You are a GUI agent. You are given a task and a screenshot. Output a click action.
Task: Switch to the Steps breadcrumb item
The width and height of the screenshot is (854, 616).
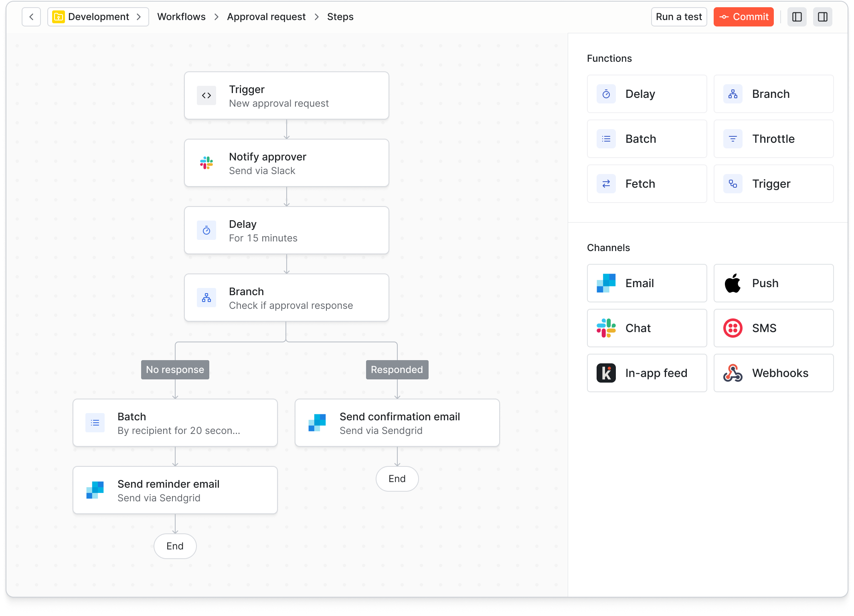pyautogui.click(x=340, y=17)
